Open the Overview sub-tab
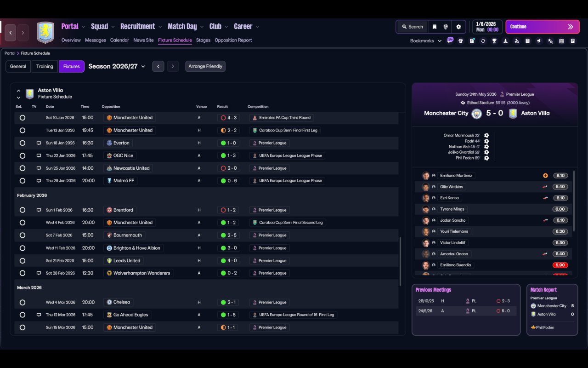The width and height of the screenshot is (588, 368). pyautogui.click(x=71, y=40)
